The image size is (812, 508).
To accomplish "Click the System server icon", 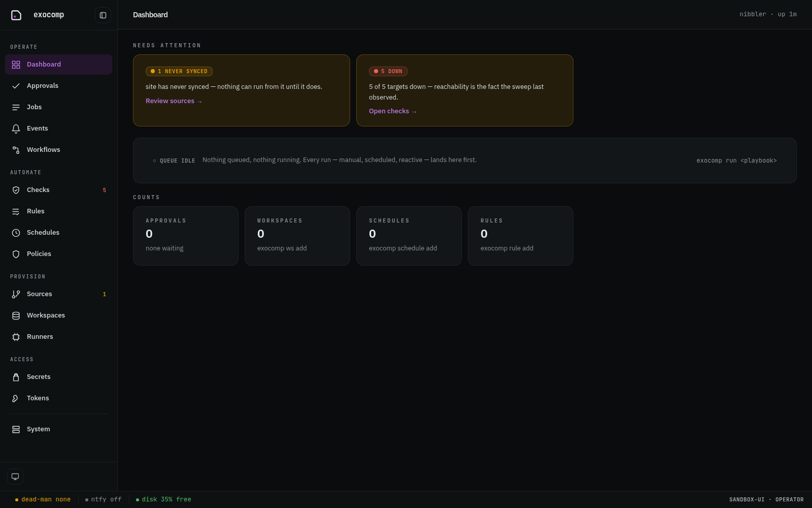I will 16,429.
